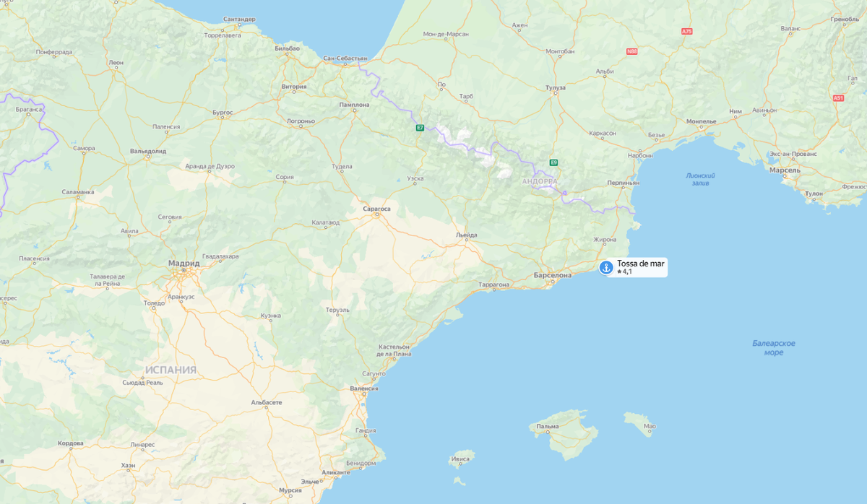Click the Лионский залив gulf label
Screen dimensions: 867x504
701,179
